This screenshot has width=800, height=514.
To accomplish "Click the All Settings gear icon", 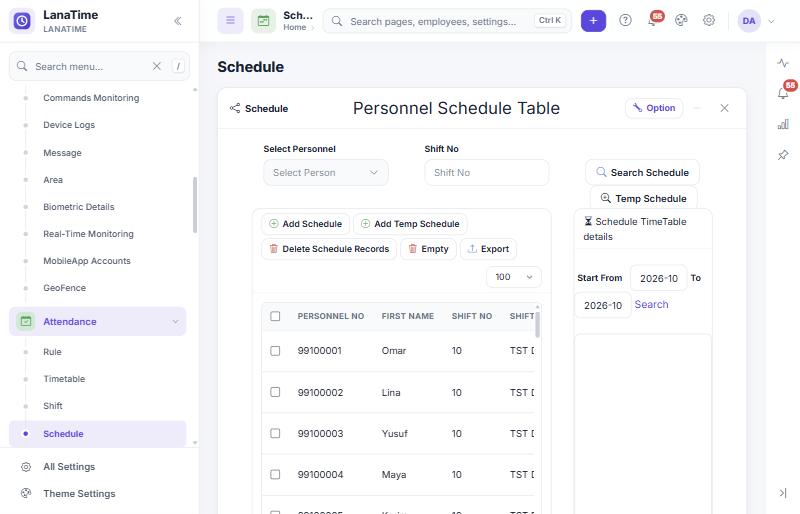I will coord(26,467).
